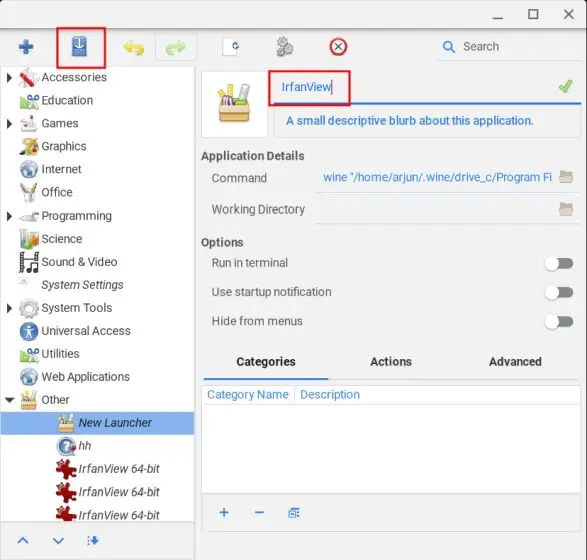Click the Category Name column header

click(x=248, y=395)
